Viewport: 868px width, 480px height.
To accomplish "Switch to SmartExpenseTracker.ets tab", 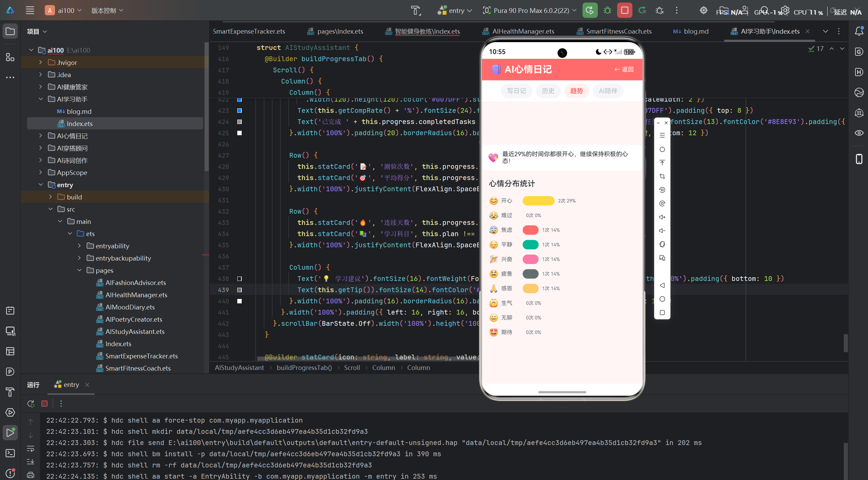I will (249, 31).
